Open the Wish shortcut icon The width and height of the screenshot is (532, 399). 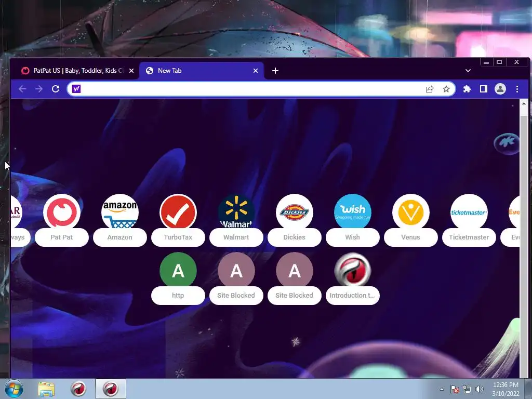coord(353,212)
